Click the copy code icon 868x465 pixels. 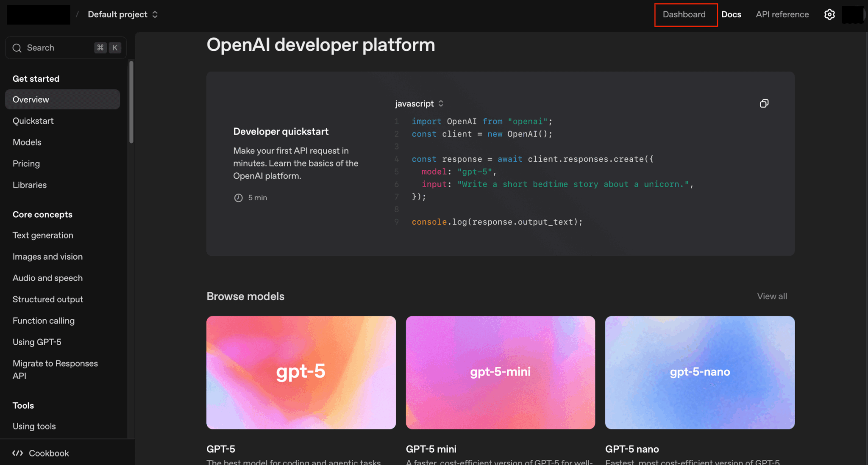764,103
